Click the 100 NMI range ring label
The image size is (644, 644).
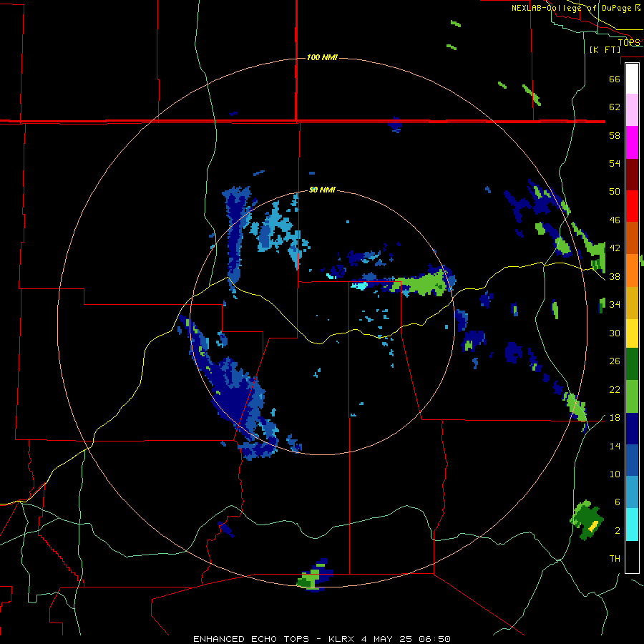click(322, 57)
